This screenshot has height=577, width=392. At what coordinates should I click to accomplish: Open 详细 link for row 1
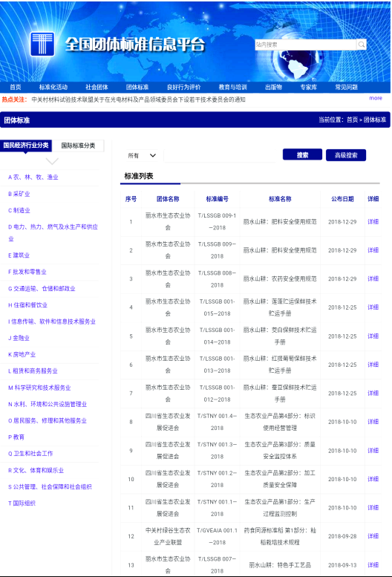(373, 221)
